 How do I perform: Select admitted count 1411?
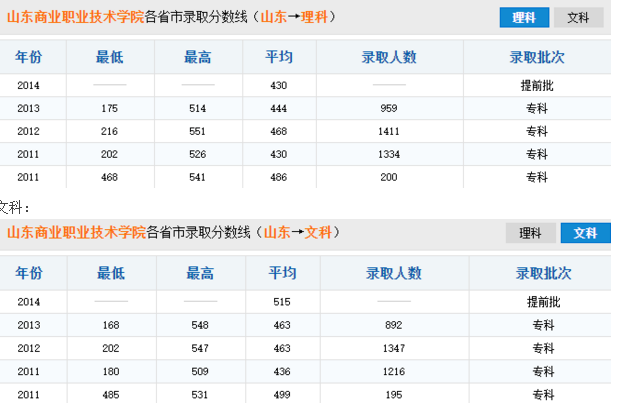389,131
